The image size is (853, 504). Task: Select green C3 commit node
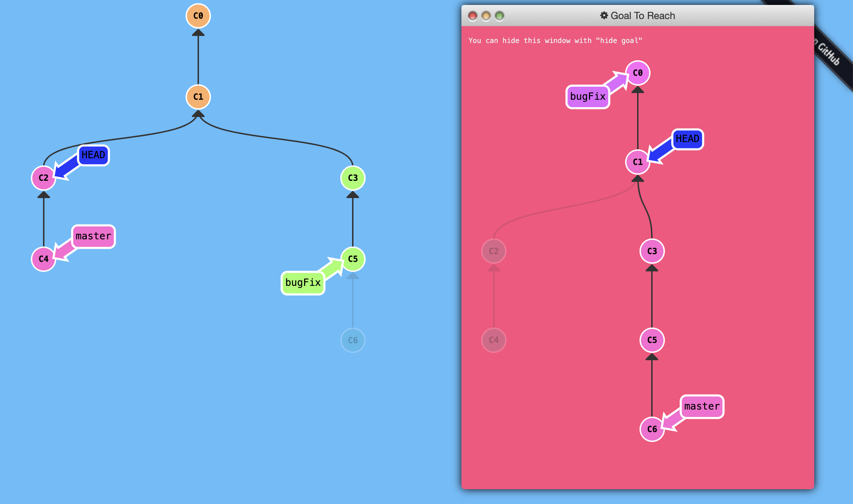352,178
